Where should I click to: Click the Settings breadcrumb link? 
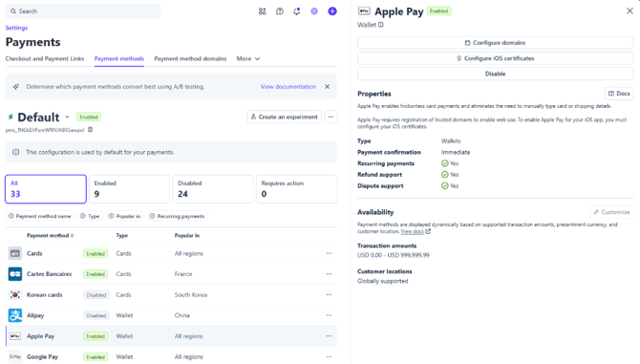point(16,28)
